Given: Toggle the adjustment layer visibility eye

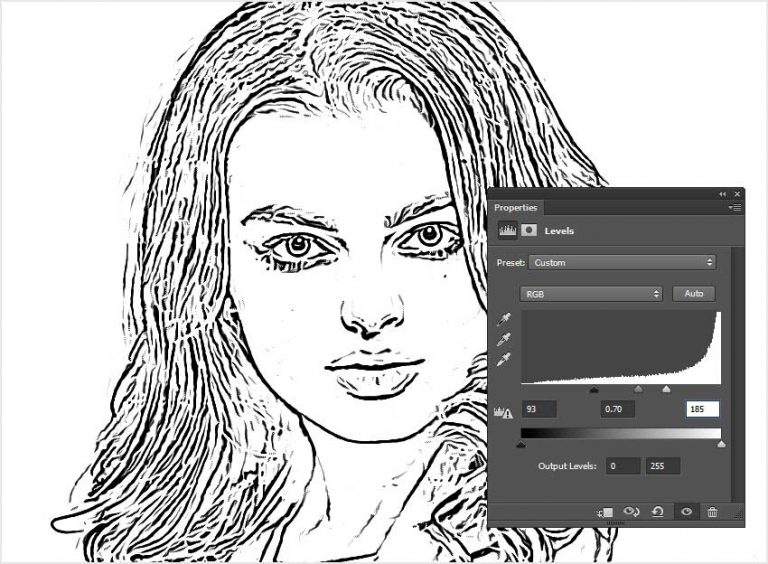Looking at the screenshot, I should click(686, 512).
